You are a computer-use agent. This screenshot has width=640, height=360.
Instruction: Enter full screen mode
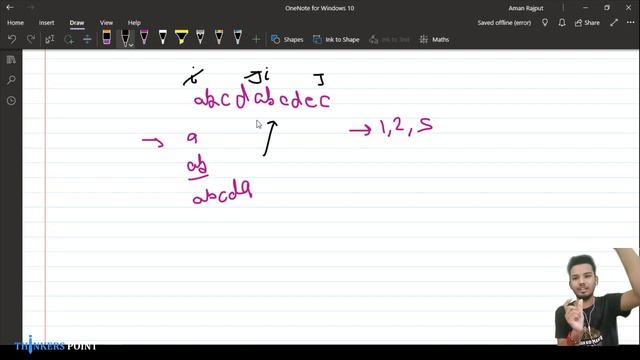click(614, 23)
